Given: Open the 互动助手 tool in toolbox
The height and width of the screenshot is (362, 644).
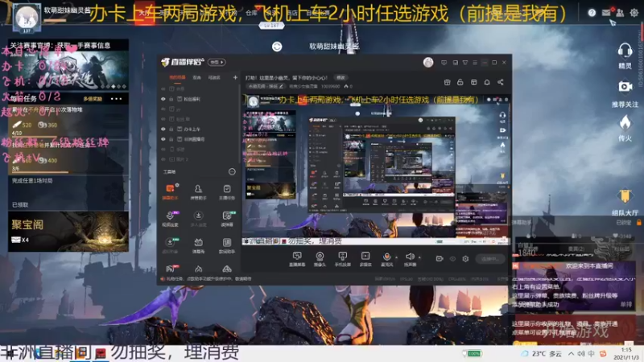Looking at the screenshot, I should [227, 245].
